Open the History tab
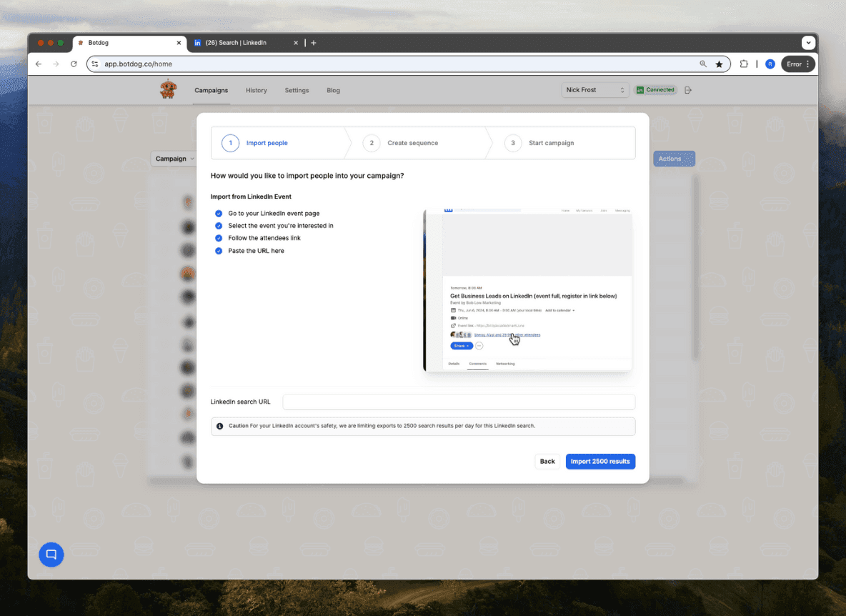The width and height of the screenshot is (846, 616). (257, 90)
